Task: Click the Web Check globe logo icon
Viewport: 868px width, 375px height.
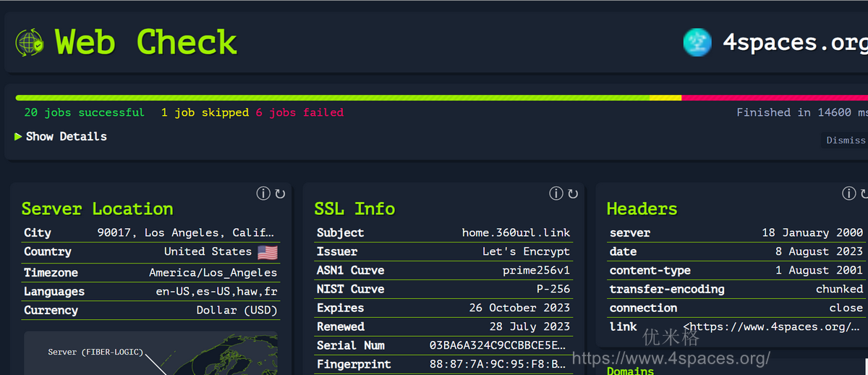Action: point(30,43)
